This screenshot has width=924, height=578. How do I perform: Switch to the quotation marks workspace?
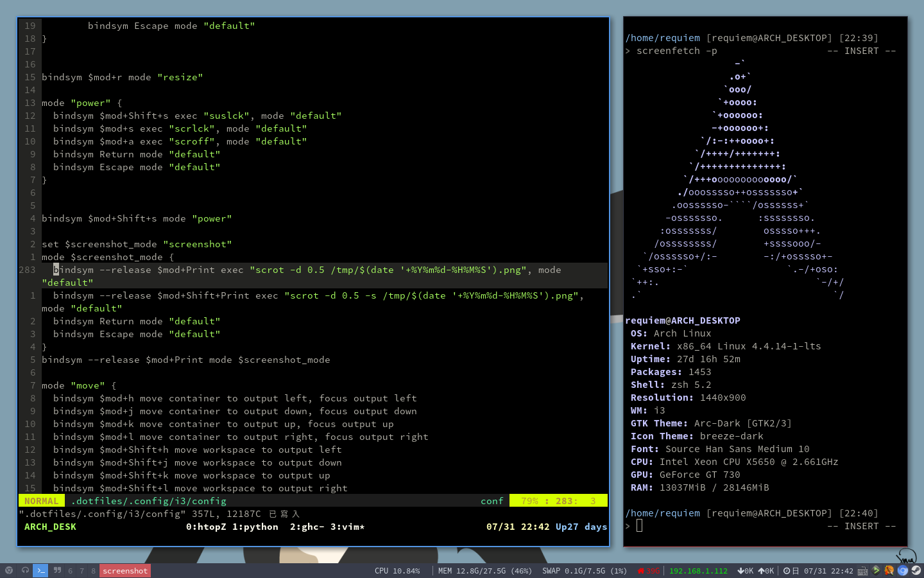point(57,570)
